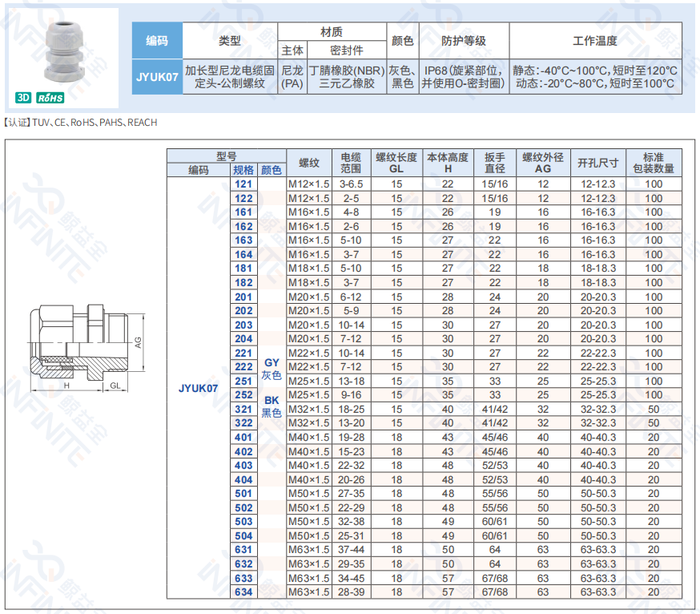The height and width of the screenshot is (614, 700).
Task: Select spec number 164
Action: pyautogui.click(x=243, y=255)
